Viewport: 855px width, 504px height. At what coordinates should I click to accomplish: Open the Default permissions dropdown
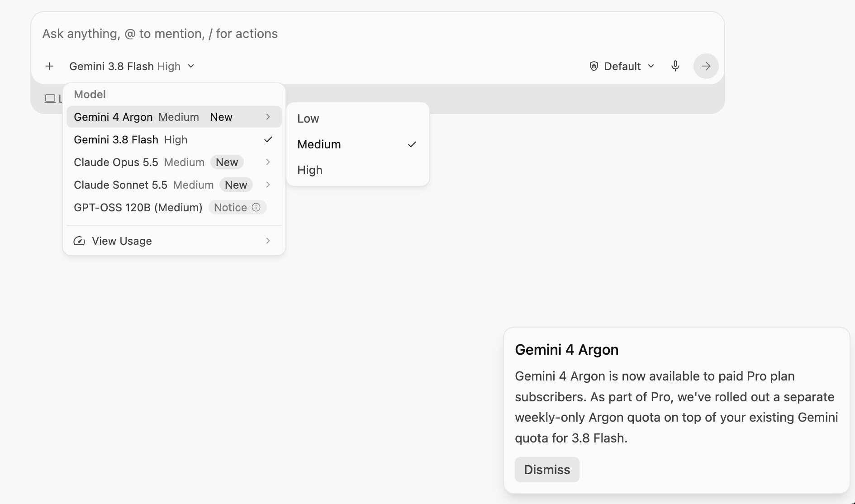(x=622, y=66)
